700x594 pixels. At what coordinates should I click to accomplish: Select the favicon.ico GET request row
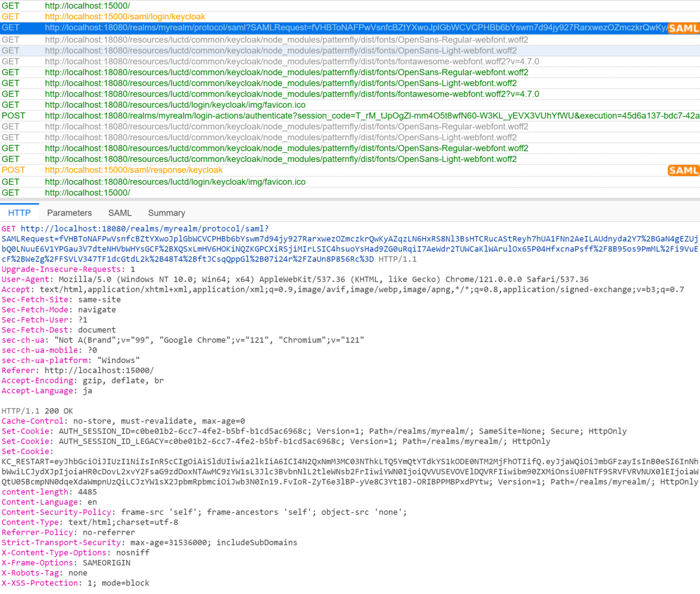175,104
